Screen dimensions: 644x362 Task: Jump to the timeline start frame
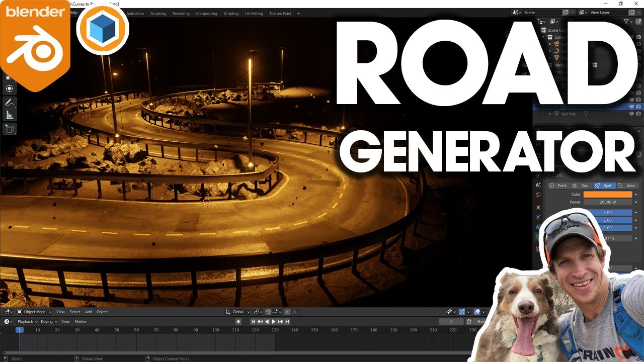[253, 321]
